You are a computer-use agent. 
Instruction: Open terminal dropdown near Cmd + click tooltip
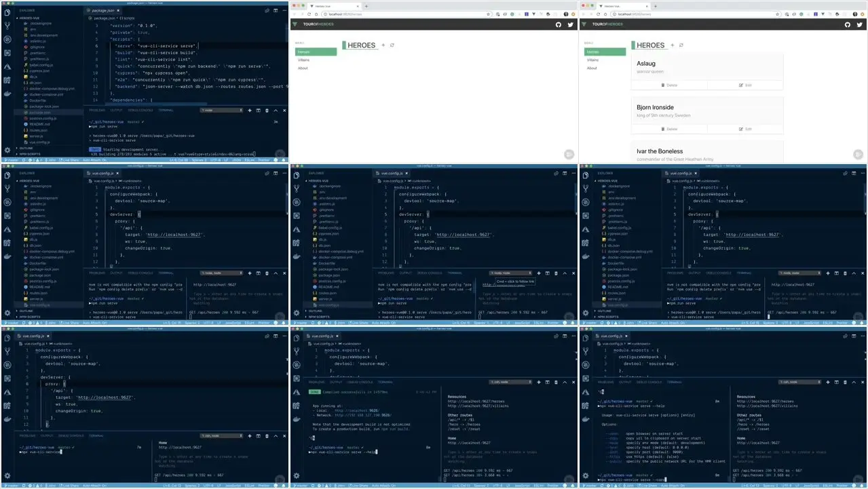click(510, 273)
